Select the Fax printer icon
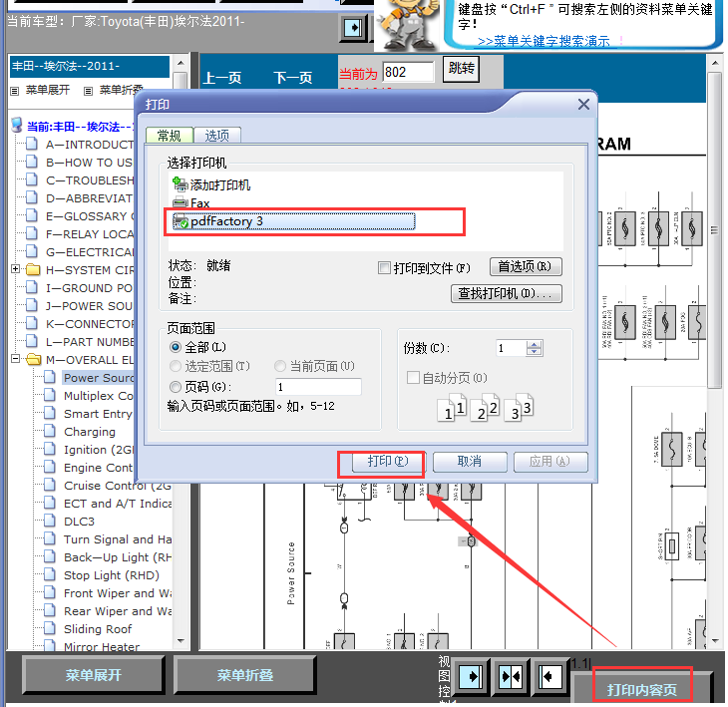Viewport: 728px width, 707px height. coord(180,202)
